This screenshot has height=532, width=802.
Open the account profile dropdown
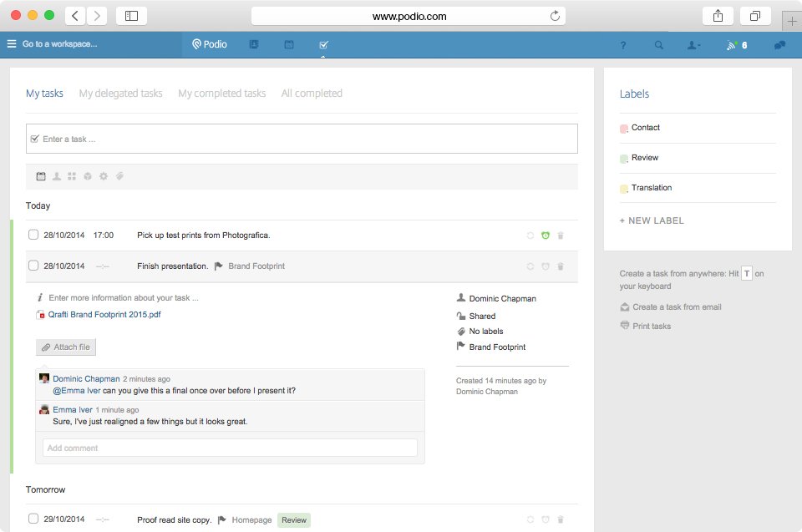pyautogui.click(x=693, y=45)
